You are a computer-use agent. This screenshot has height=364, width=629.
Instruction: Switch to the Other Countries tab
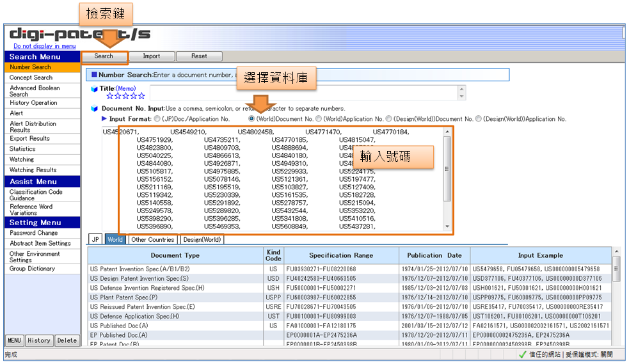pyautogui.click(x=153, y=240)
